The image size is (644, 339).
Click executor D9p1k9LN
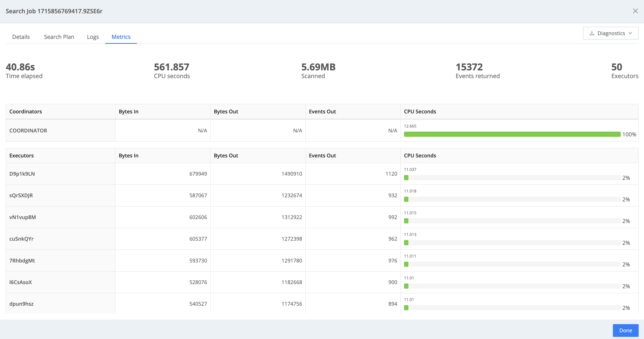coord(22,174)
